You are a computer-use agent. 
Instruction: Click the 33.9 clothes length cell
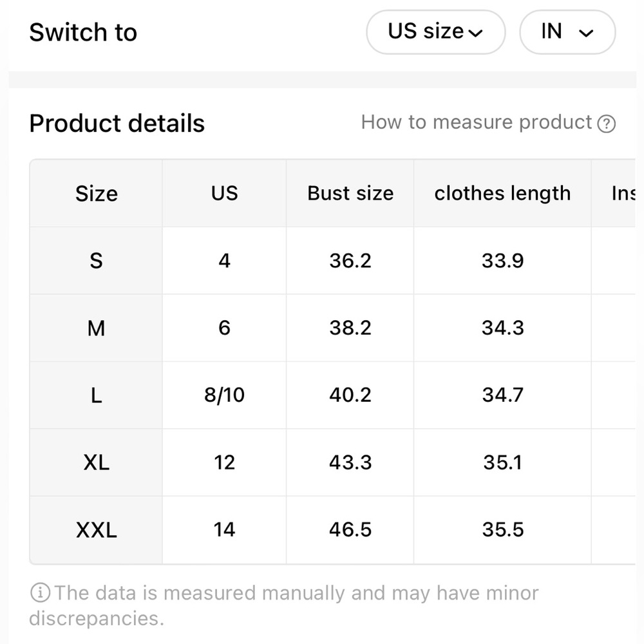coord(502,261)
